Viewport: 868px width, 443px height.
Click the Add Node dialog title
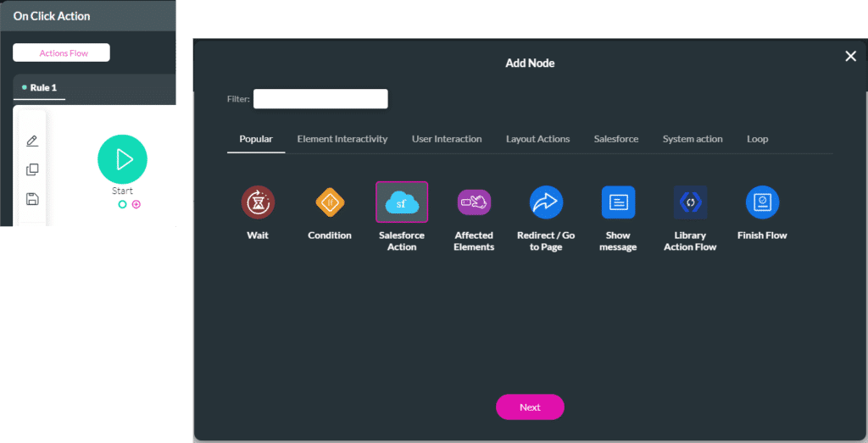tap(530, 63)
